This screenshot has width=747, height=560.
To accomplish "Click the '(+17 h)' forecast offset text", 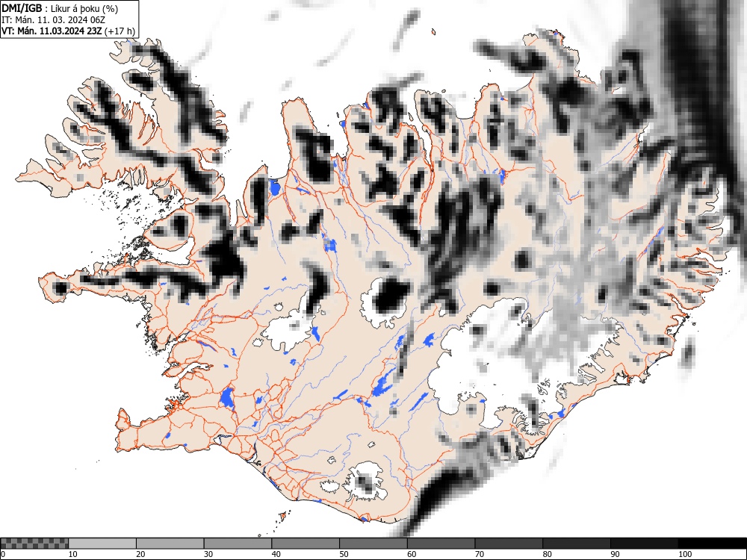I will click(120, 31).
